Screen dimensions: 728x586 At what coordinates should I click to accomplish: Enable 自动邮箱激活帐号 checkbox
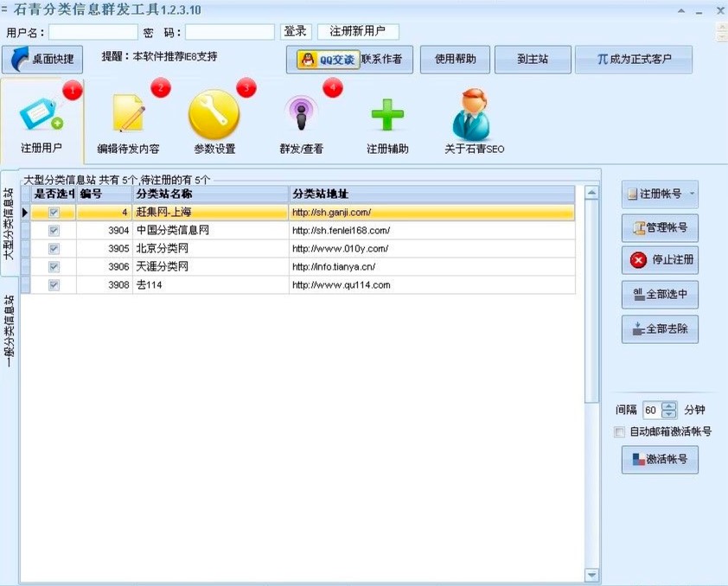pyautogui.click(x=619, y=431)
